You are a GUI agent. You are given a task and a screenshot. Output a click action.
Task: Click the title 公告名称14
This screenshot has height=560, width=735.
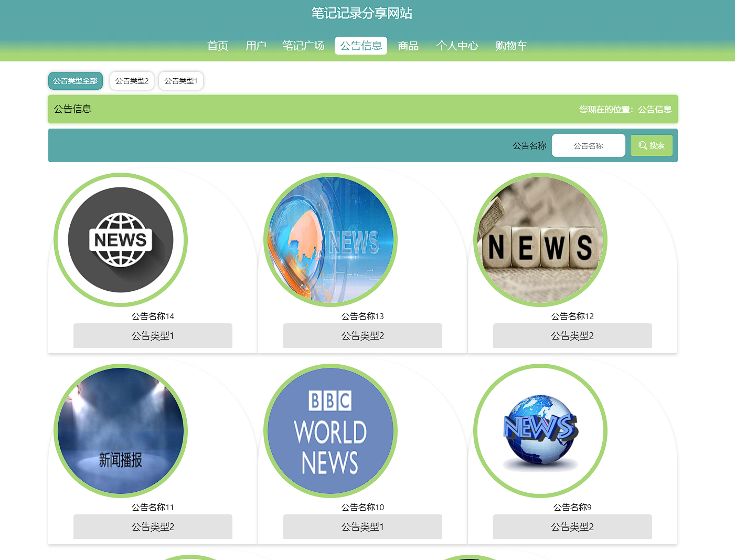tap(153, 316)
